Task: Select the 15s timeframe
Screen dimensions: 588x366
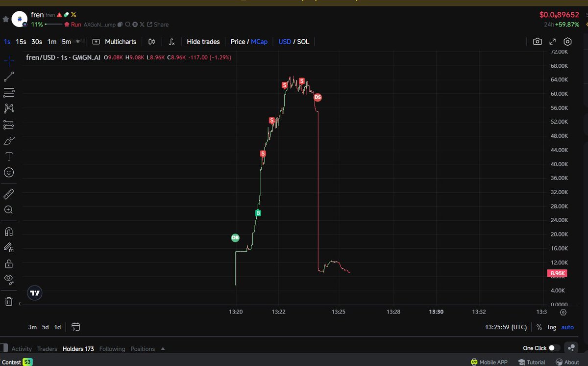Action: pyautogui.click(x=21, y=42)
